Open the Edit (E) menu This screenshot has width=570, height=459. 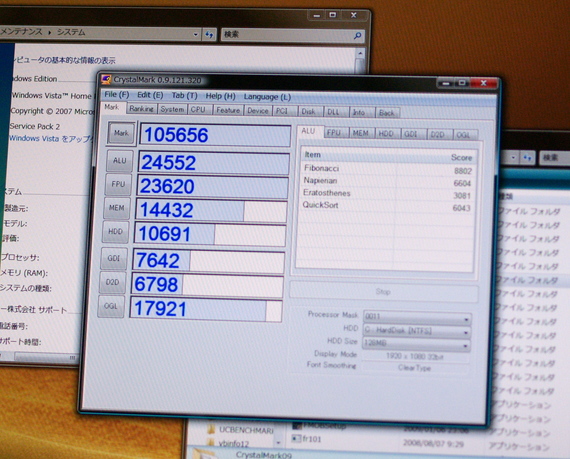pos(150,95)
